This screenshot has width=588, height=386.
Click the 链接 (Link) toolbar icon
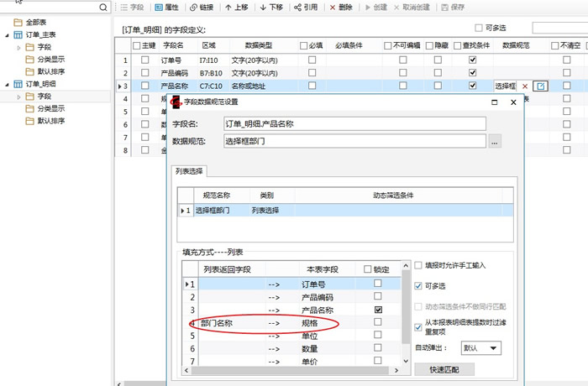click(x=194, y=7)
